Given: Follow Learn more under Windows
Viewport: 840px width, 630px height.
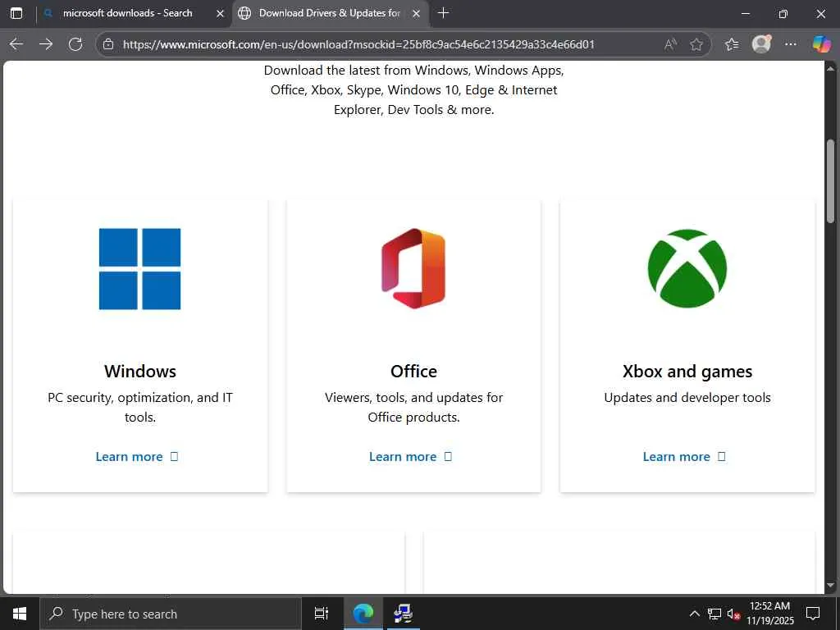Looking at the screenshot, I should (x=137, y=457).
